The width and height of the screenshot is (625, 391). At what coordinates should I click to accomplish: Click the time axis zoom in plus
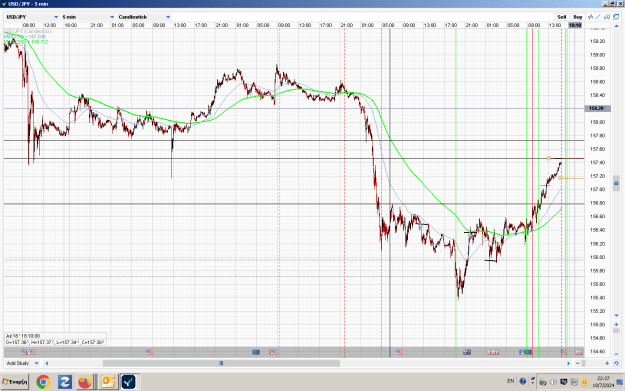click(x=607, y=363)
